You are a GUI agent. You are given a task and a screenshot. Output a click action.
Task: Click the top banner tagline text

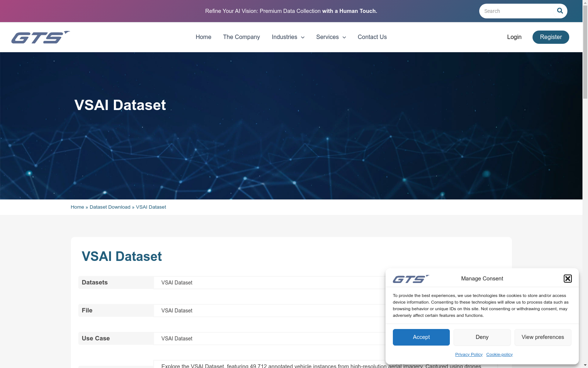point(291,11)
